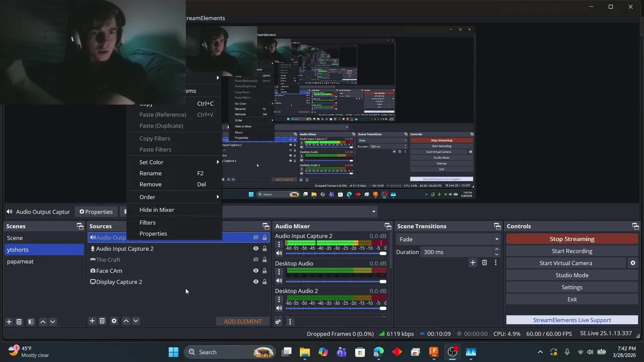Move source up arrow in Sources panel
This screenshot has width=644, height=362.
point(126,321)
